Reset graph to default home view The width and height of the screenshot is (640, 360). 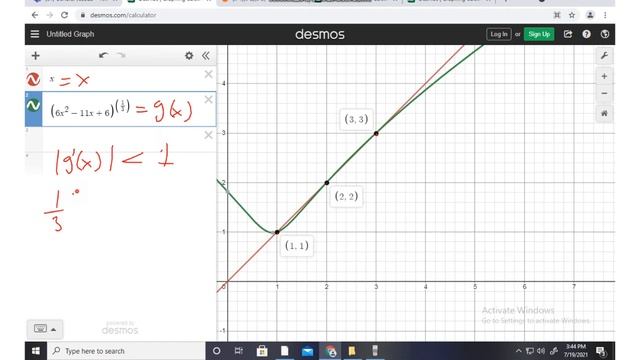coord(604,113)
